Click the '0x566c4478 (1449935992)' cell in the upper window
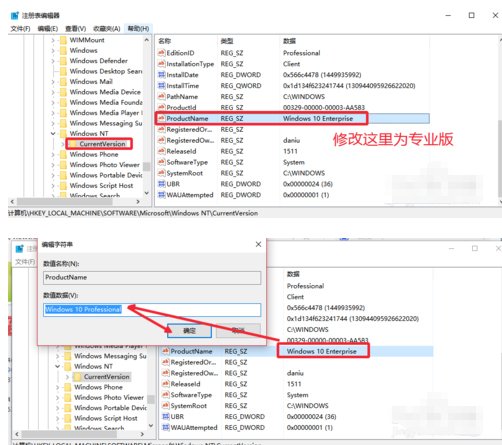The height and width of the screenshot is (445, 502). click(322, 75)
